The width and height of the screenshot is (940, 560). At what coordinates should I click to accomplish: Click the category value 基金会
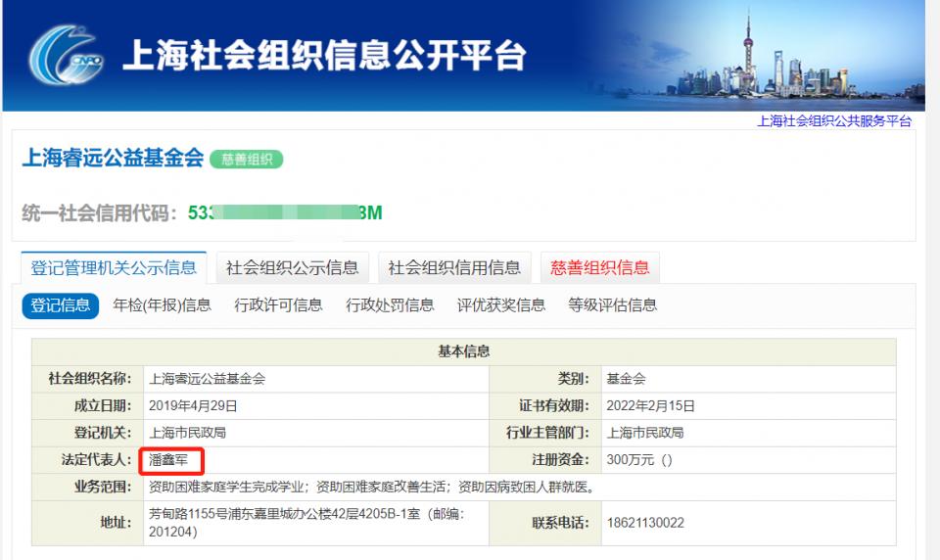pos(626,379)
